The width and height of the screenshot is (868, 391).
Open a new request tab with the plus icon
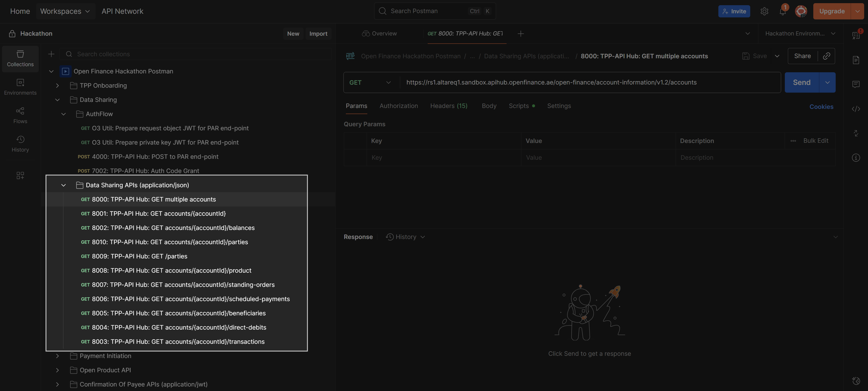coord(521,34)
